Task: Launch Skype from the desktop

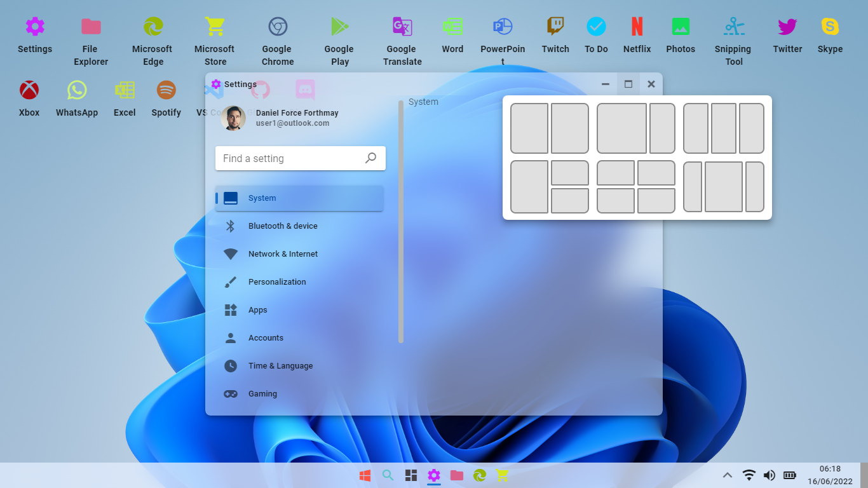Action: (830, 36)
